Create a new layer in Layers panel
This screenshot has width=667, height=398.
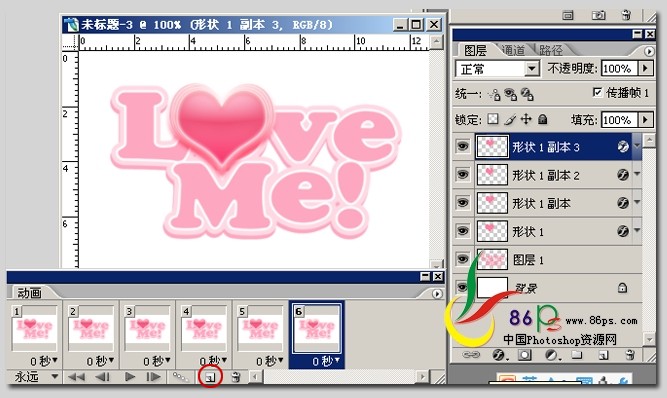[x=603, y=355]
